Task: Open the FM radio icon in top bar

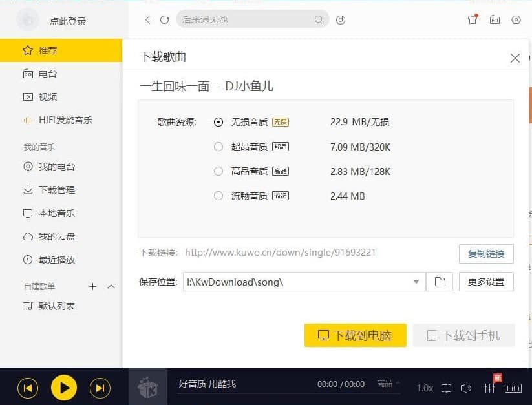Action: click(495, 19)
